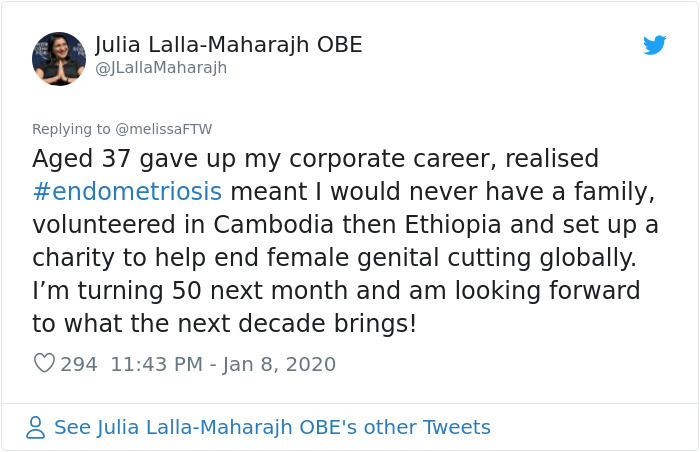Click the Jan 8, 2020 date
This screenshot has width=700, height=452.
[276, 364]
